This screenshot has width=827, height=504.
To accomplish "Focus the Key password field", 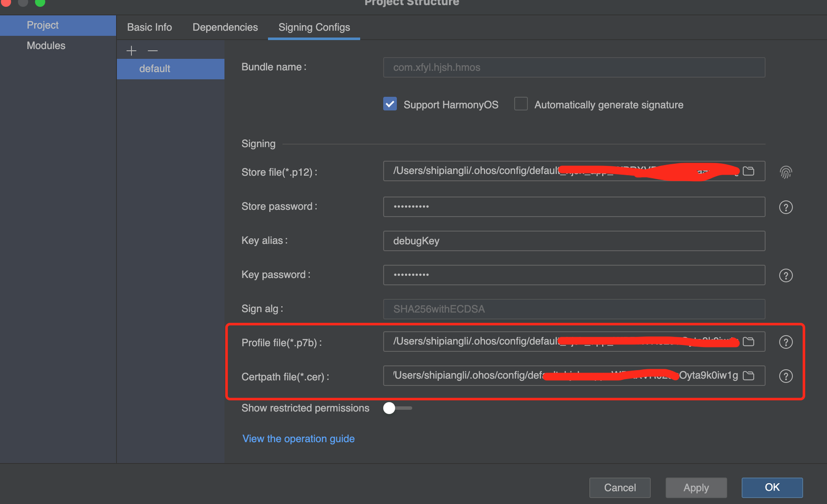I will pos(574,275).
